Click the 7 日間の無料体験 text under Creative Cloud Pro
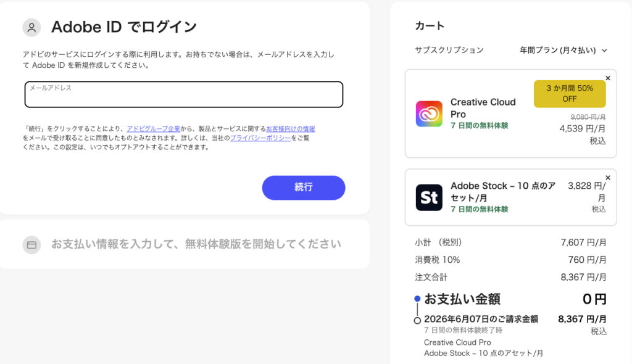The image size is (632, 364). coord(479,126)
